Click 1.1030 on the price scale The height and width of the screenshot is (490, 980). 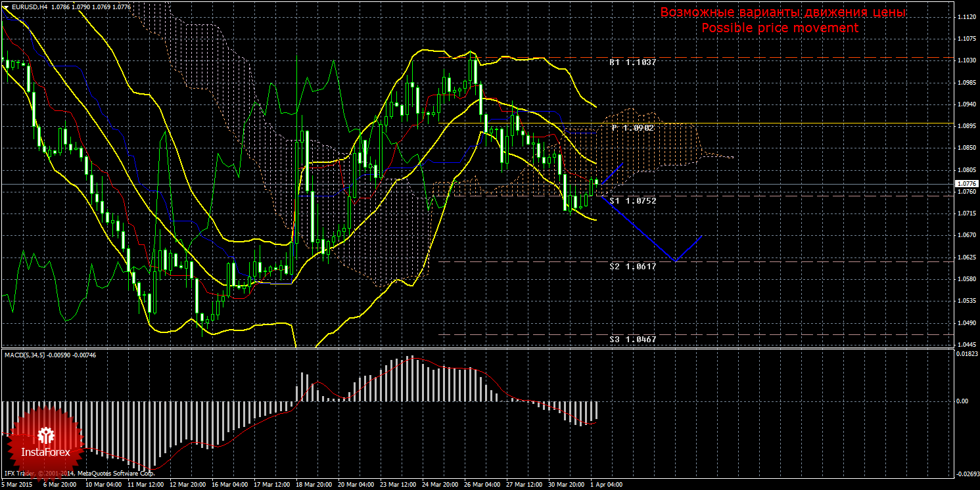point(966,61)
